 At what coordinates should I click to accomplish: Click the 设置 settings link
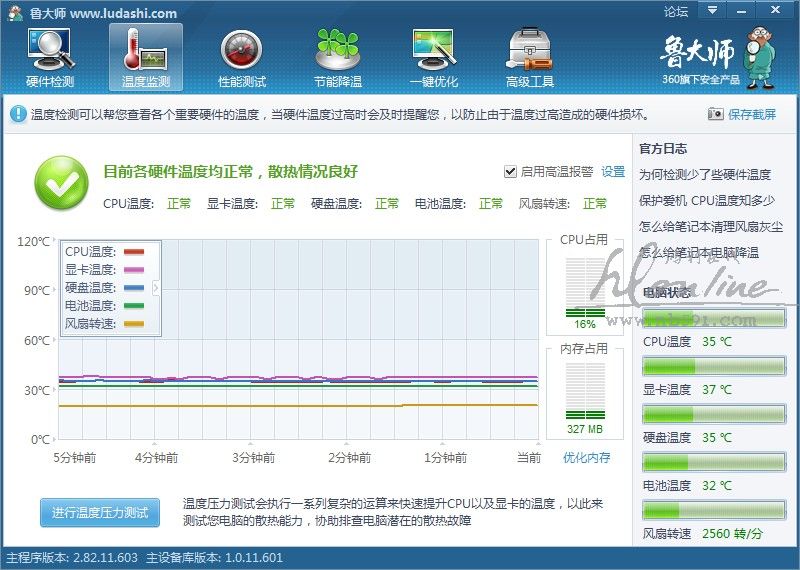pyautogui.click(x=612, y=172)
